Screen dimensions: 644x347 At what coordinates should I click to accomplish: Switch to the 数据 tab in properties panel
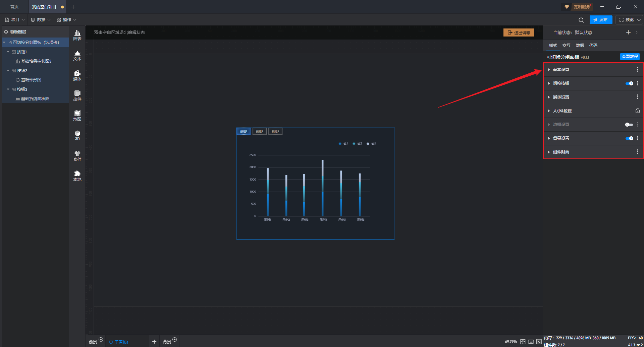(580, 46)
